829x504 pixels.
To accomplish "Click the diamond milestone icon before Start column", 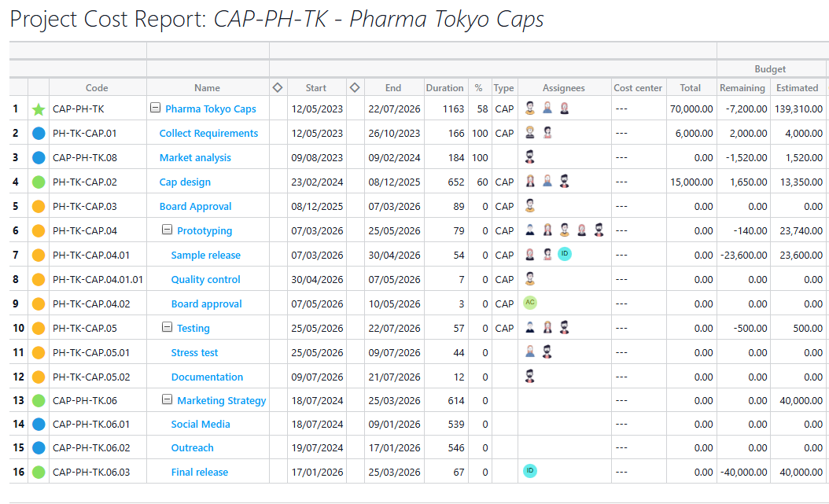I will [x=277, y=87].
